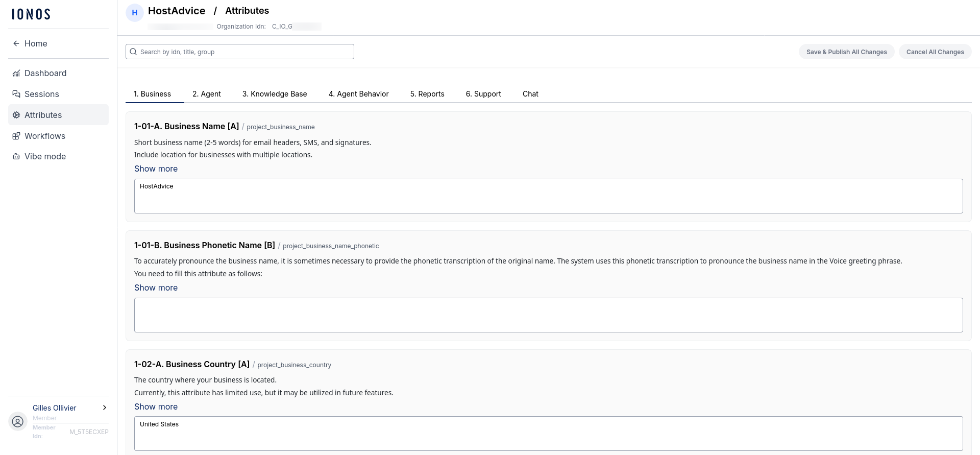Click HostAdvice in the breadcrumb
Image resolution: width=980 pixels, height=455 pixels.
(177, 11)
